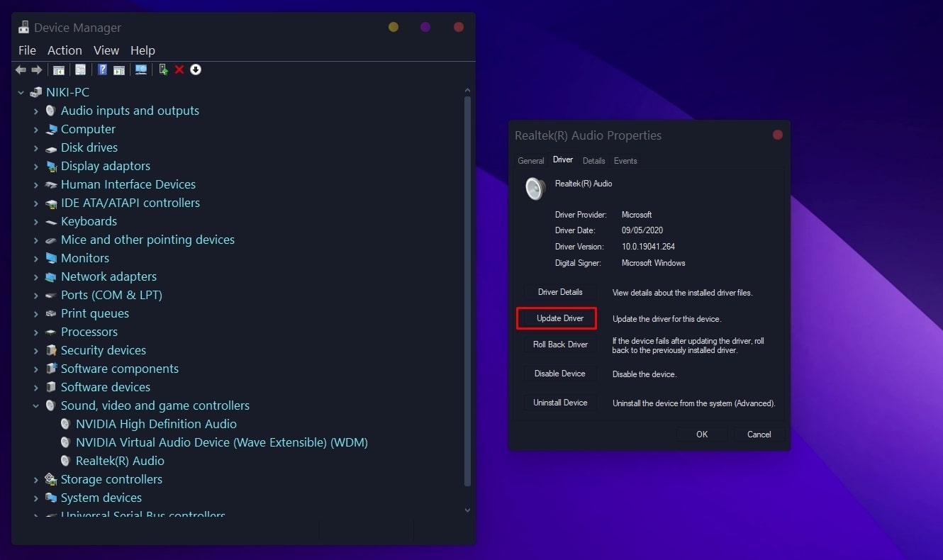Click the Scan for hardware changes monitor icon

click(141, 69)
